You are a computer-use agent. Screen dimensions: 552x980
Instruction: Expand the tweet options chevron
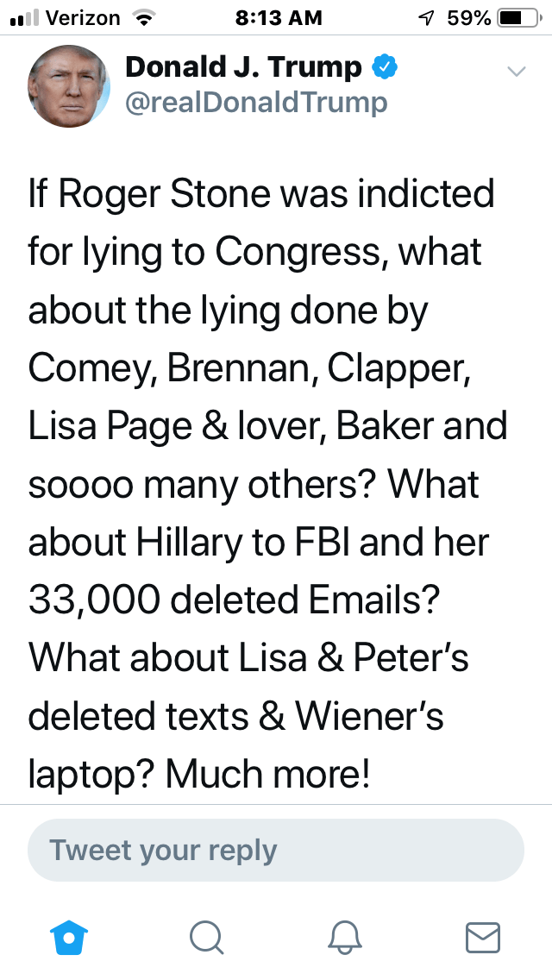(516, 72)
